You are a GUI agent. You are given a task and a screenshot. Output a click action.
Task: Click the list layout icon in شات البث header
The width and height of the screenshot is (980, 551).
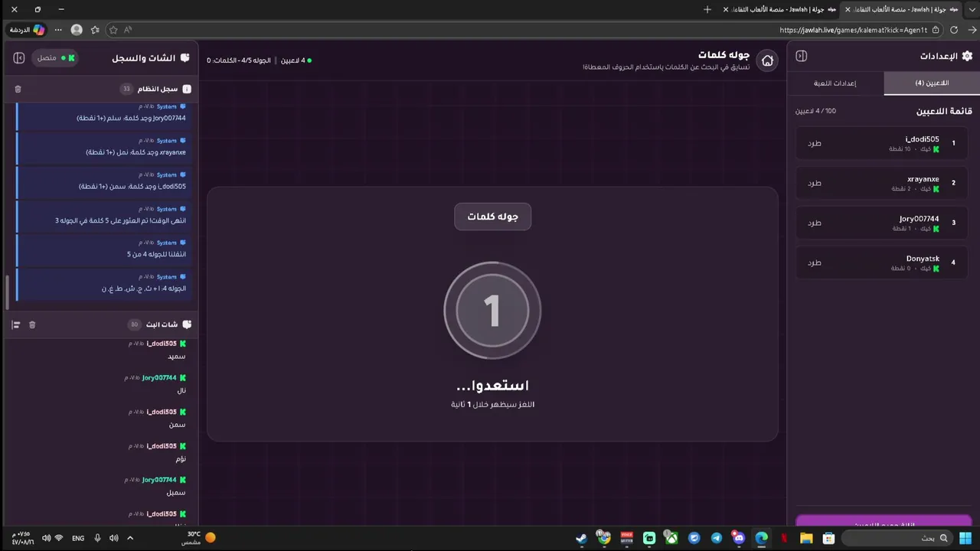(15, 324)
